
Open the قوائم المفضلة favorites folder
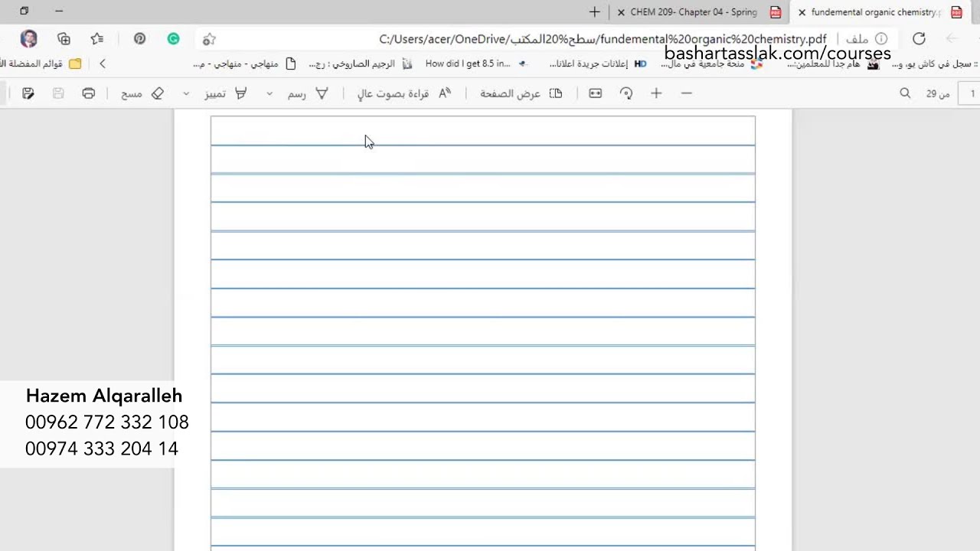42,64
